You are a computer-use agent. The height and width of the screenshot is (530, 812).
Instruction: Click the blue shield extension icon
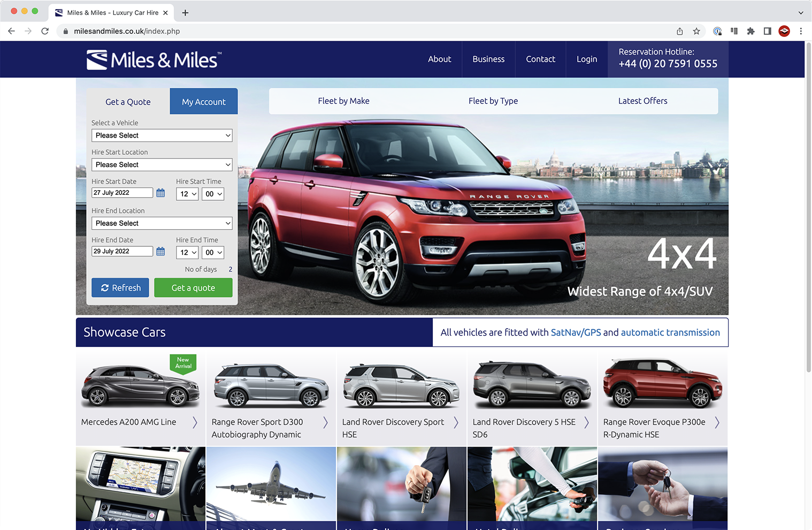coord(717,31)
